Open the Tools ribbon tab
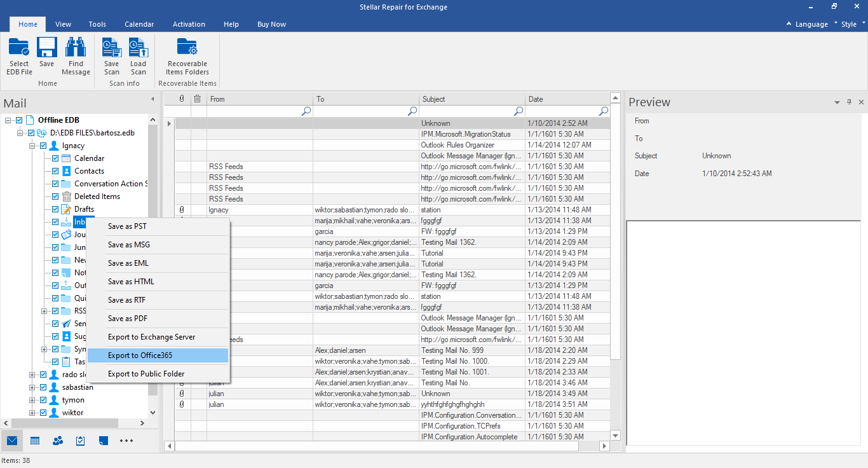868x468 pixels. coord(97,24)
